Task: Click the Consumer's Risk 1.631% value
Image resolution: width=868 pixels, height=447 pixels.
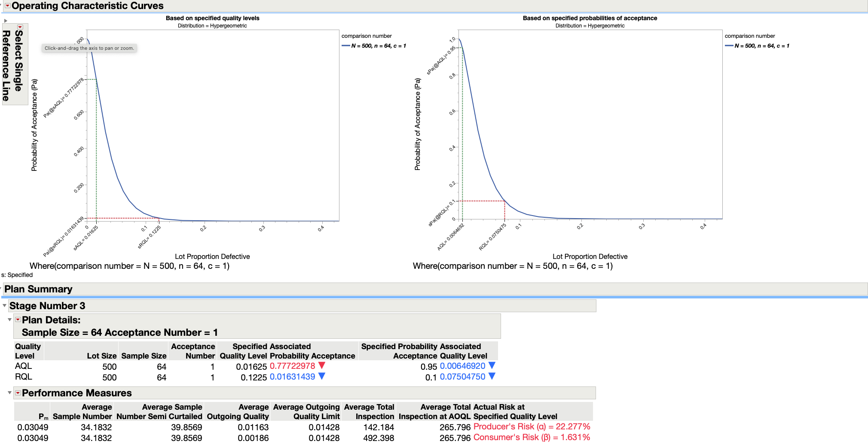Action: point(532,438)
